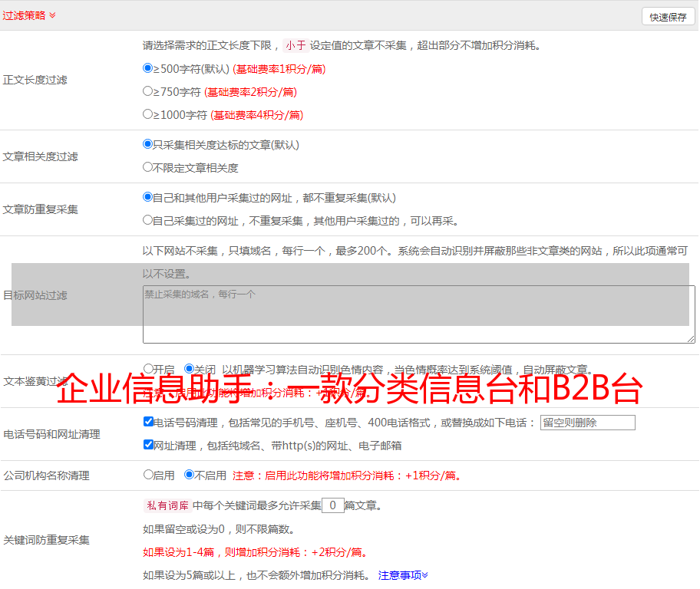Viewport: 700px width, 589px height.
Task: Click the 文章防重复采集 row label
Action: click(x=40, y=209)
